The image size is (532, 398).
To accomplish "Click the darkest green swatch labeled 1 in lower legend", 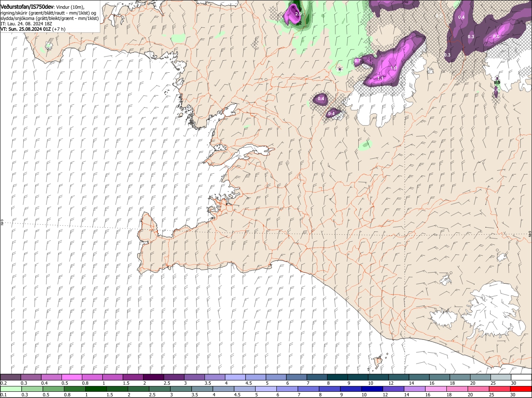I will tap(96, 389).
